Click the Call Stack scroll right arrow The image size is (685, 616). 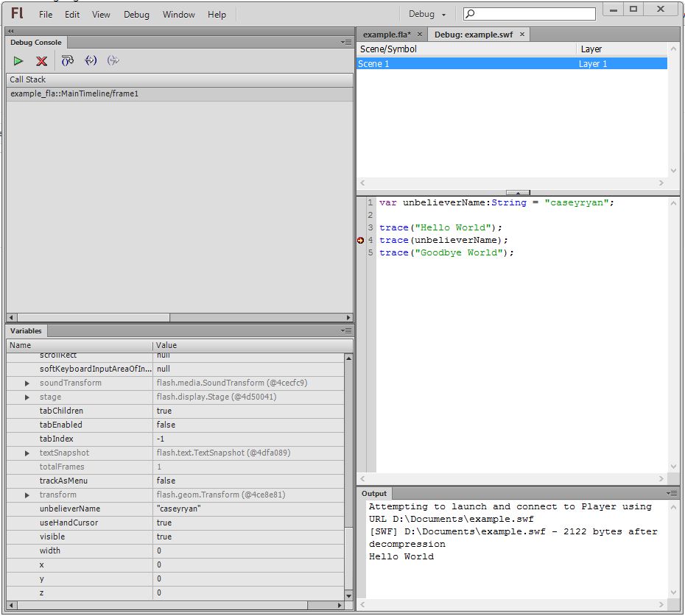(x=348, y=317)
